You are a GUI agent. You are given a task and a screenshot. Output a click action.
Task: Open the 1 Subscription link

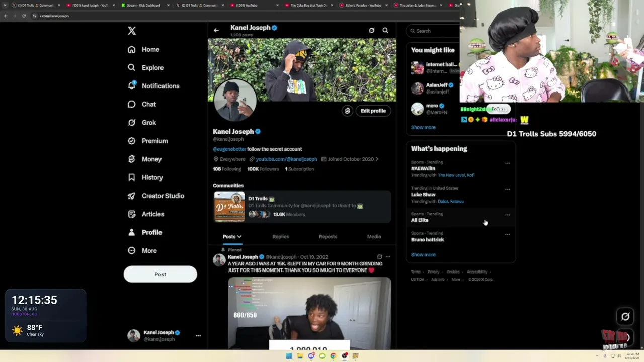click(299, 169)
